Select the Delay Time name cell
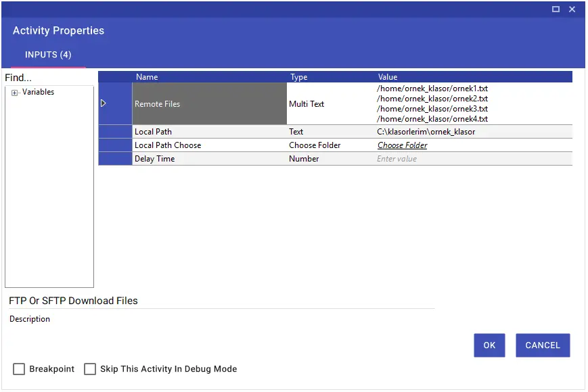588x392 pixels. tap(209, 159)
